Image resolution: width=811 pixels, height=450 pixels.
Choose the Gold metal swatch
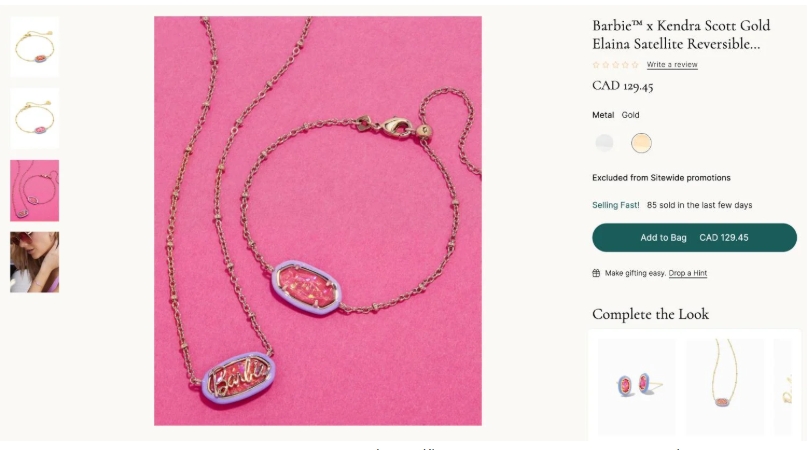641,143
